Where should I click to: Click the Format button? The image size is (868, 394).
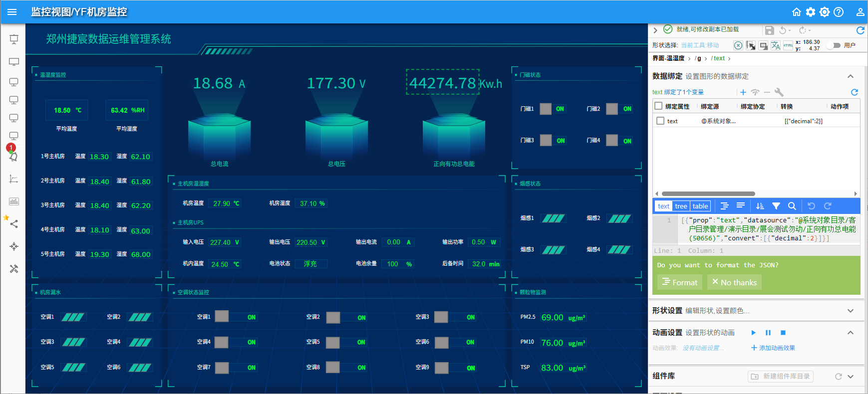(680, 282)
